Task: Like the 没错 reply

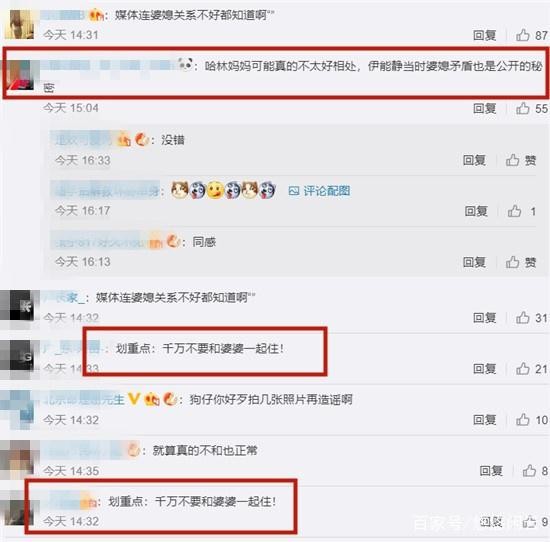Action: pyautogui.click(x=512, y=160)
